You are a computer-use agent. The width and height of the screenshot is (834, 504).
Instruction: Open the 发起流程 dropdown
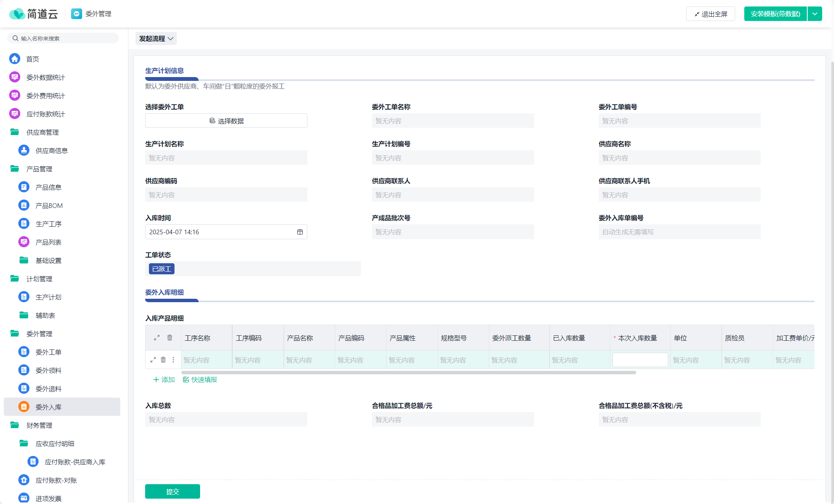[156, 39]
